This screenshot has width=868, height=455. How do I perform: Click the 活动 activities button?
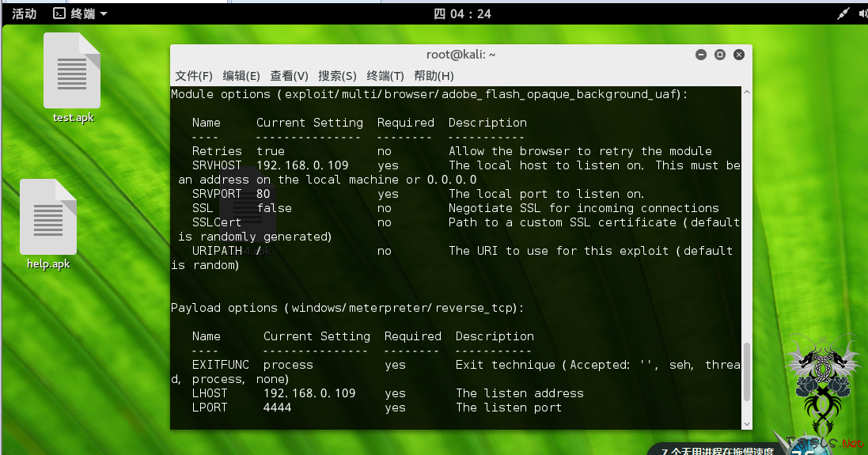[25, 13]
